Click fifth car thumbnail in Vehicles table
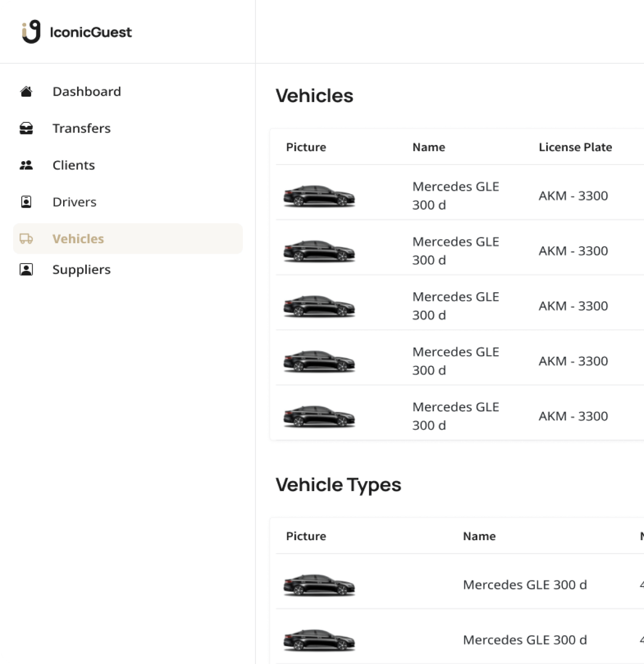 [x=319, y=416]
